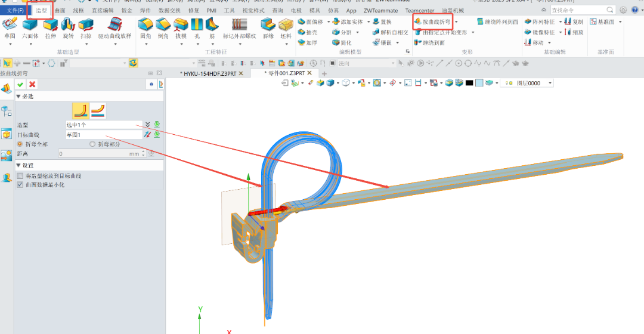Open 标记外部螺纹 thread tool
The width and height of the screenshot is (644, 334).
click(240, 28)
